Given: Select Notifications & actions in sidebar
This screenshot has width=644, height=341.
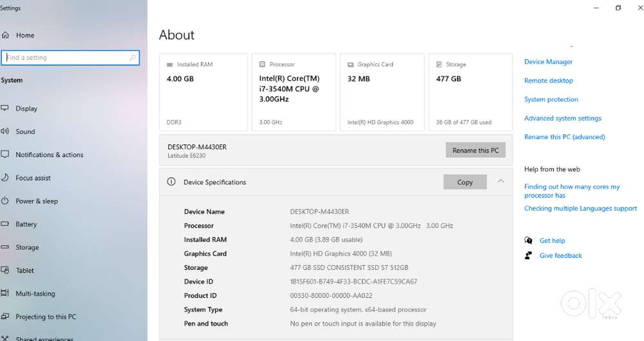Looking at the screenshot, I should tap(50, 155).
